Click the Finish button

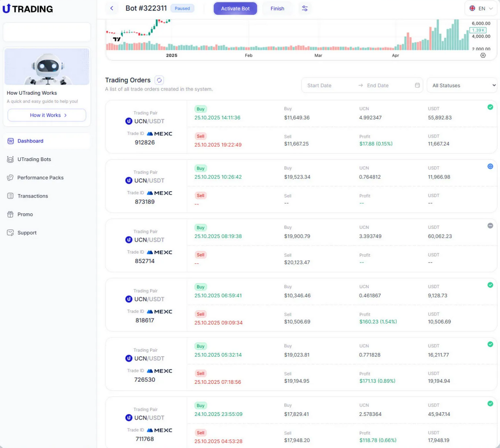coord(277,8)
